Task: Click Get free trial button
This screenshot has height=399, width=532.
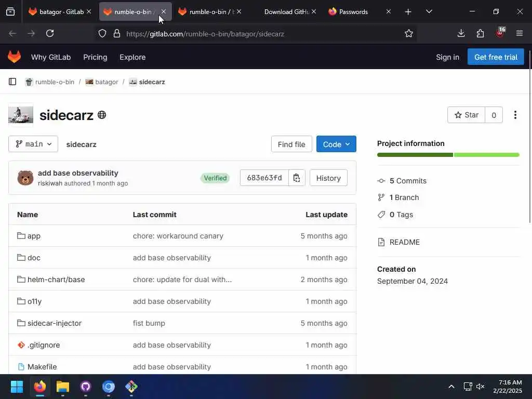Action: pos(496,57)
